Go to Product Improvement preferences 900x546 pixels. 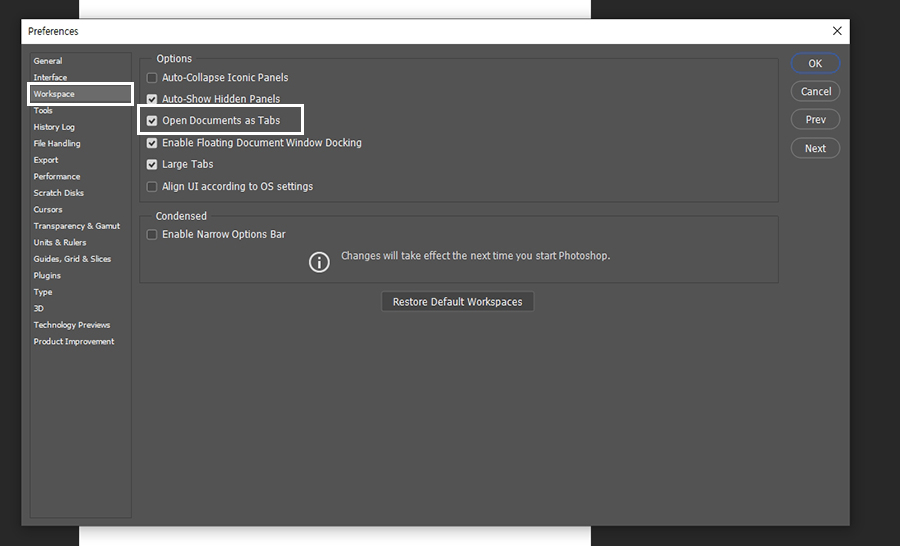tap(74, 342)
